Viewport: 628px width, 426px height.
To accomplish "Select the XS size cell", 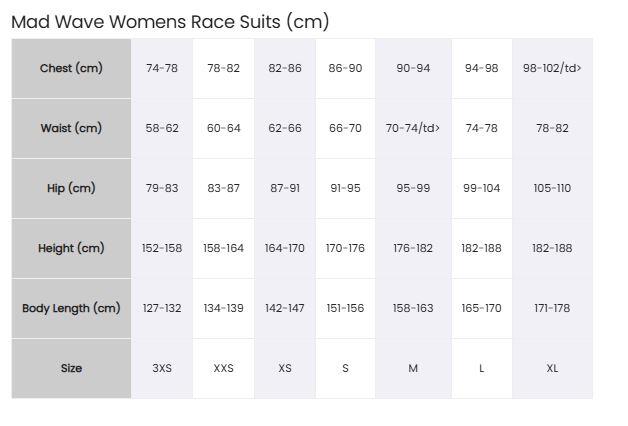I will [x=285, y=369].
